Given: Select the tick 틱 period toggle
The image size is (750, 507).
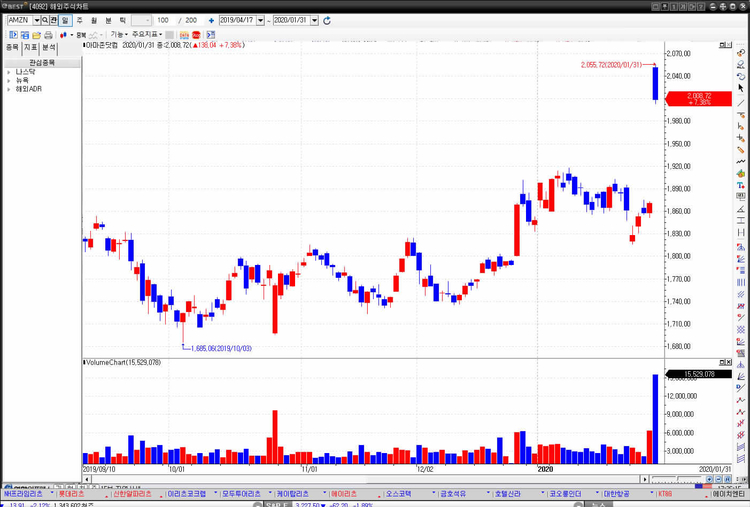Looking at the screenshot, I should point(122,21).
